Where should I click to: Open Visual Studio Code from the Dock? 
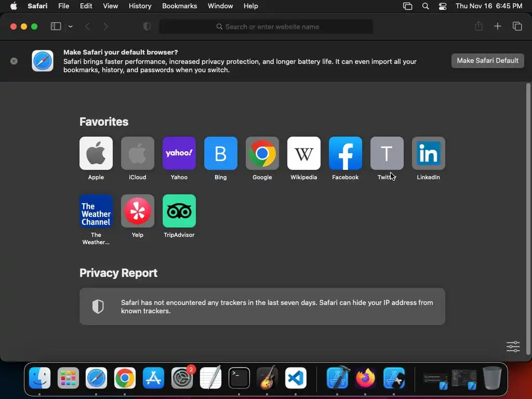[296, 378]
